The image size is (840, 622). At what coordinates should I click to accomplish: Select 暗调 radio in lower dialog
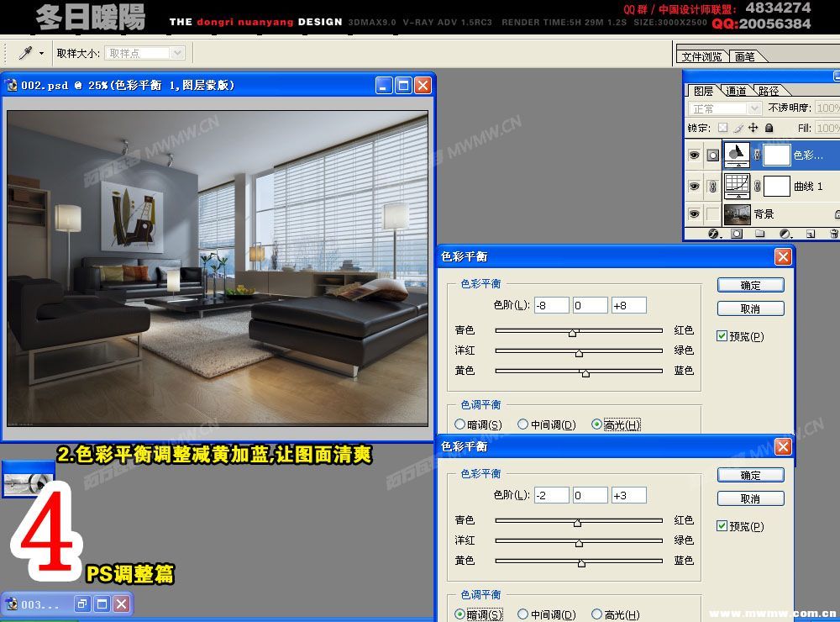(459, 614)
